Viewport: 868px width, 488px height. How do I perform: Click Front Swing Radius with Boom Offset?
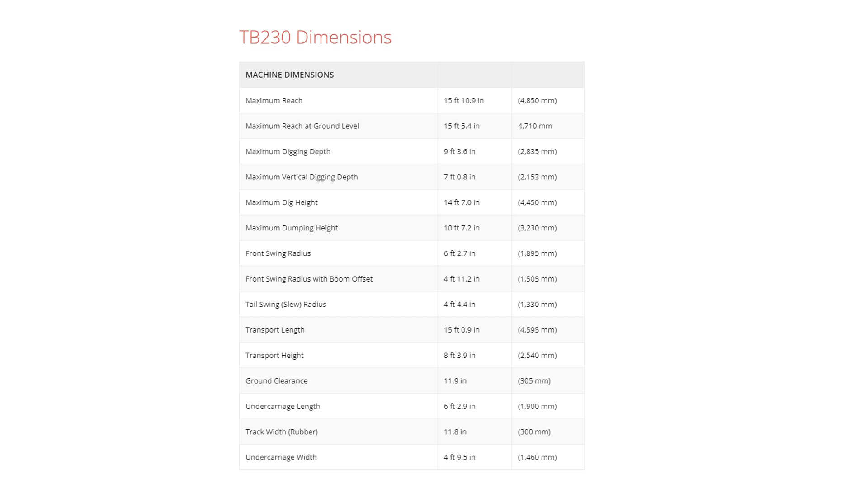(309, 279)
